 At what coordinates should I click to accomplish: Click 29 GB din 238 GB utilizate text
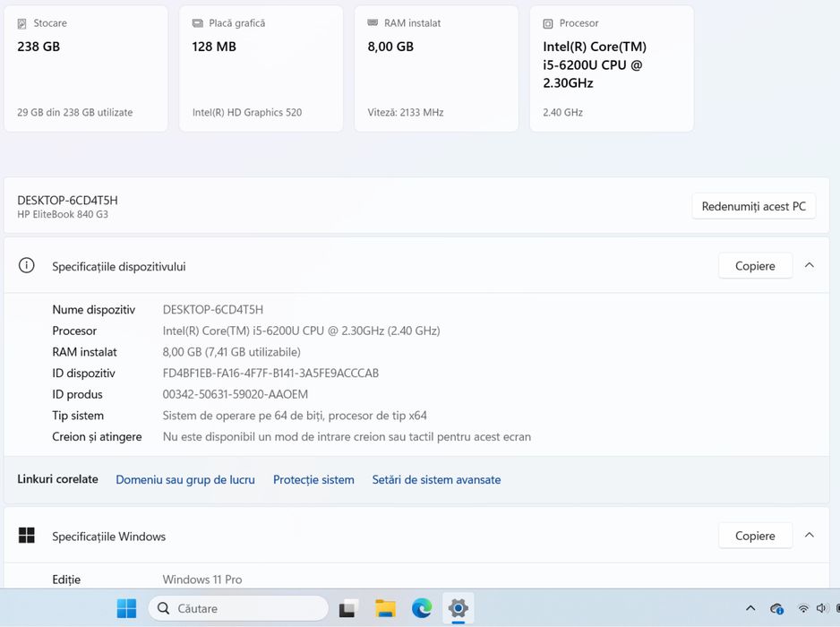pos(75,113)
